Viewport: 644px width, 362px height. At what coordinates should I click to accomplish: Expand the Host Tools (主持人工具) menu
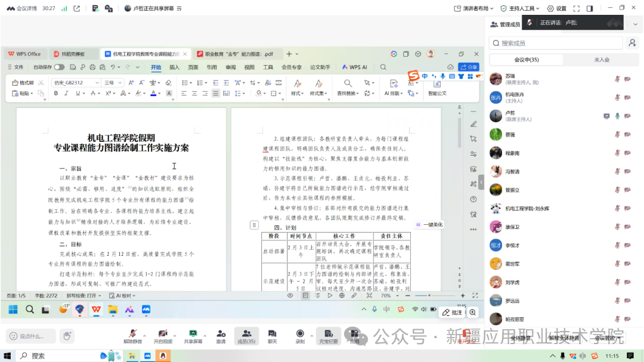point(520,8)
